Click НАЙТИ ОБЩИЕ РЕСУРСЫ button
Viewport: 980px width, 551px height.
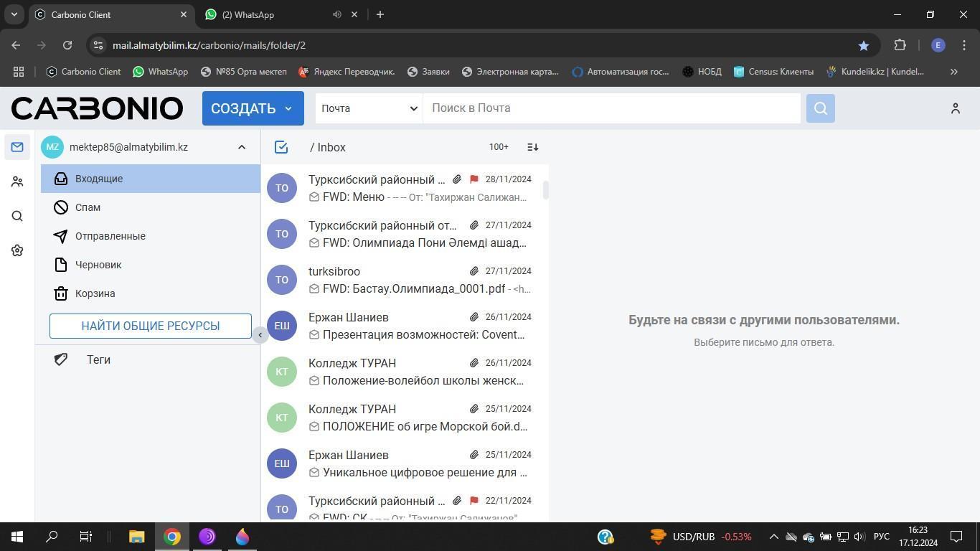coord(151,326)
